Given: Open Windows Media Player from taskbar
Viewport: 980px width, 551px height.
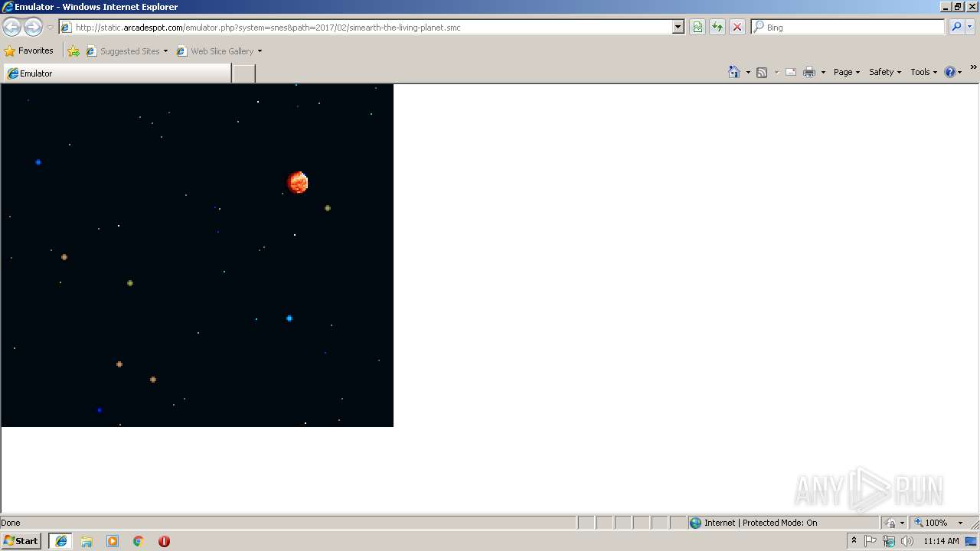Looking at the screenshot, I should pyautogui.click(x=113, y=541).
